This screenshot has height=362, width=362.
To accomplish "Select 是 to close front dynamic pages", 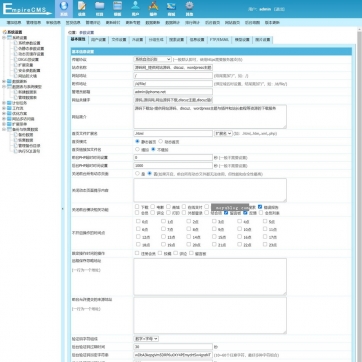I will tap(137, 174).
